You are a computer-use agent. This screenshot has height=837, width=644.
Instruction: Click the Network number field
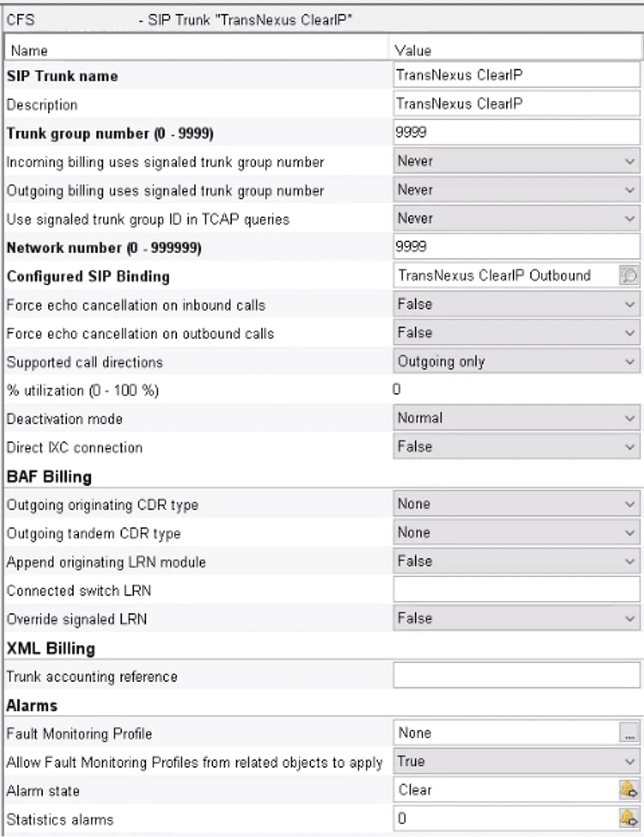pos(516,247)
